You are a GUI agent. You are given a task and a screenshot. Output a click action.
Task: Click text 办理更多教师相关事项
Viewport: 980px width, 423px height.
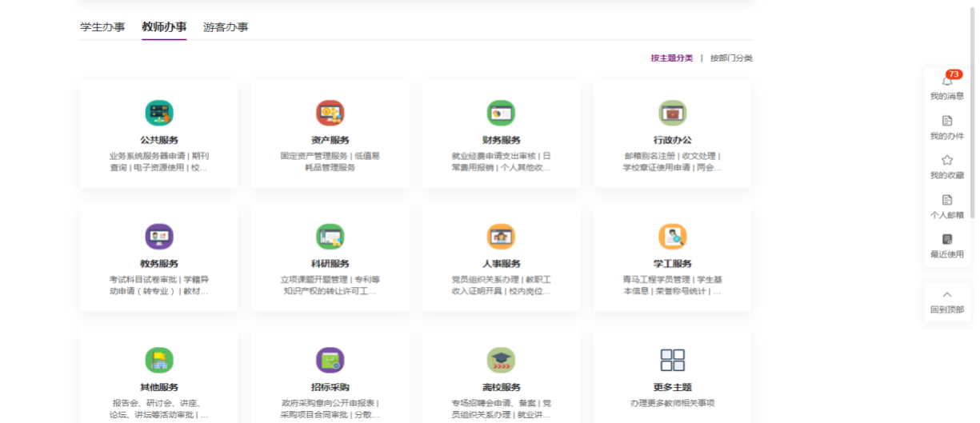click(x=672, y=404)
